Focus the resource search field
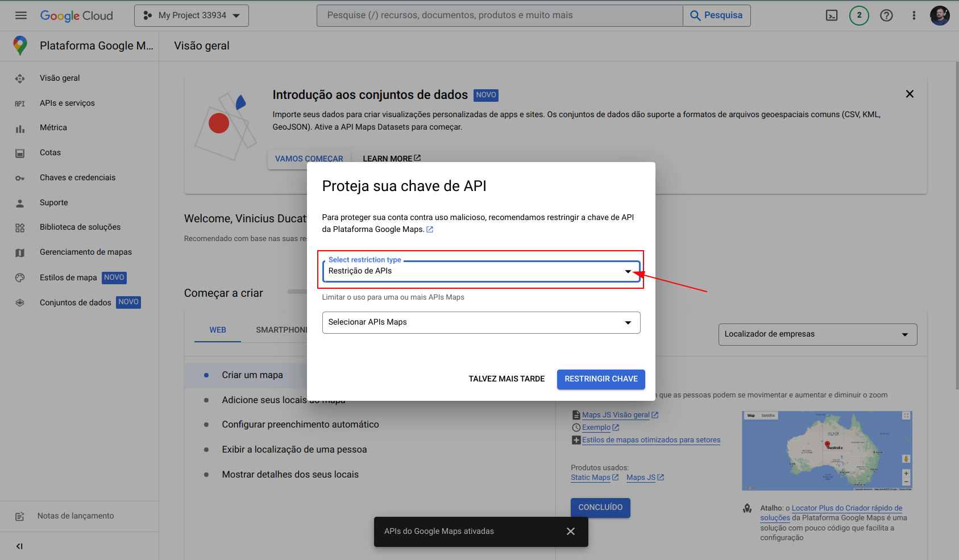Image resolution: width=959 pixels, height=560 pixels. coord(500,15)
